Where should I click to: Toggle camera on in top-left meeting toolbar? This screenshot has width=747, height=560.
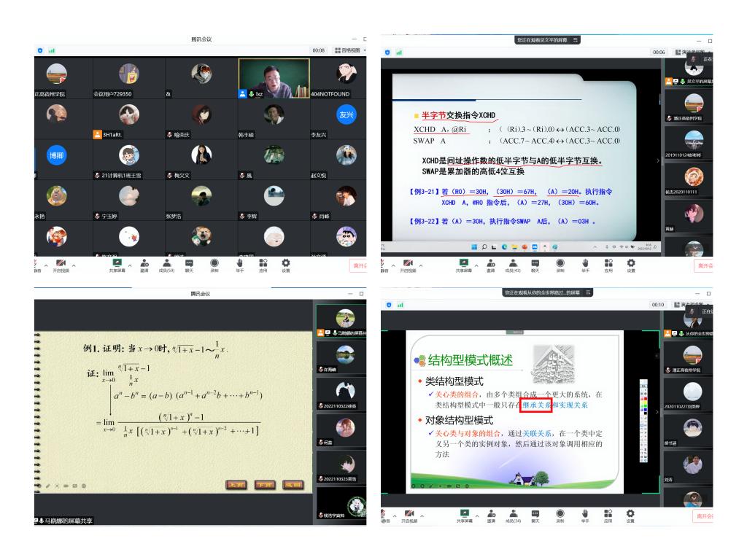coord(61,262)
